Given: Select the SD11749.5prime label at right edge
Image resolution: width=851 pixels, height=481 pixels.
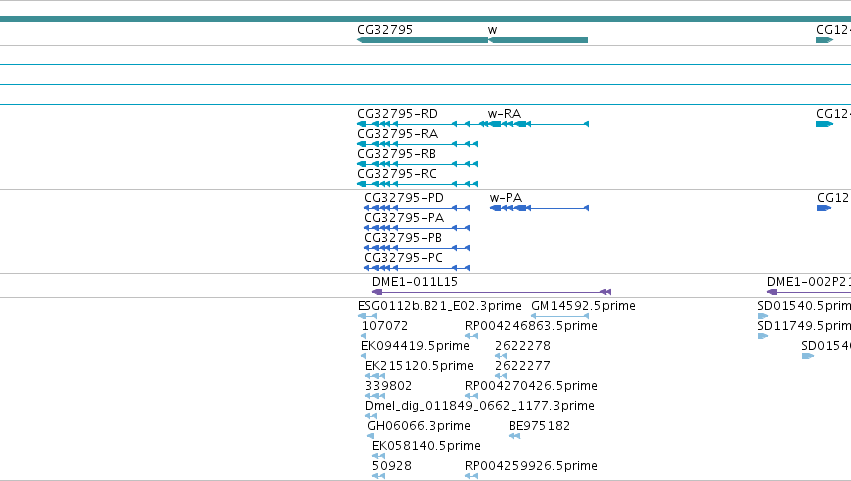Looking at the screenshot, I should (x=804, y=326).
